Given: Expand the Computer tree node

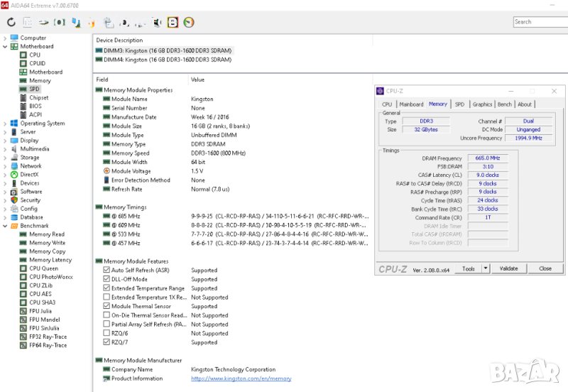Looking at the screenshot, I should tap(6, 38).
